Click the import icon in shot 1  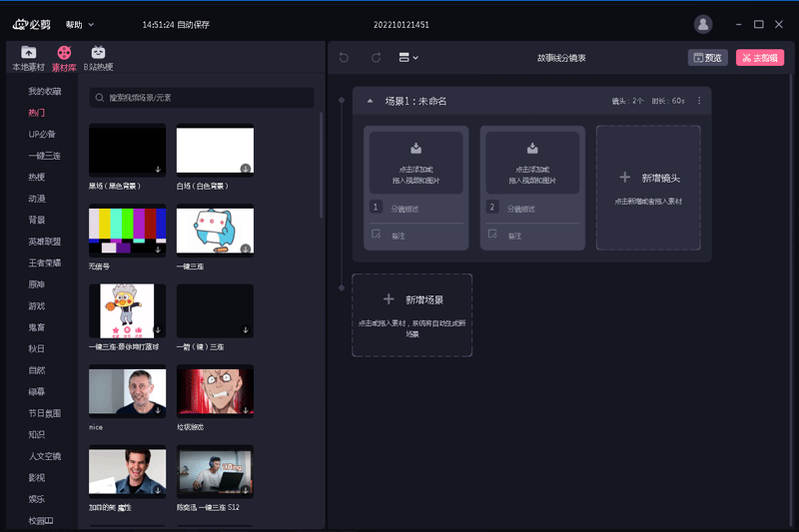[x=415, y=148]
